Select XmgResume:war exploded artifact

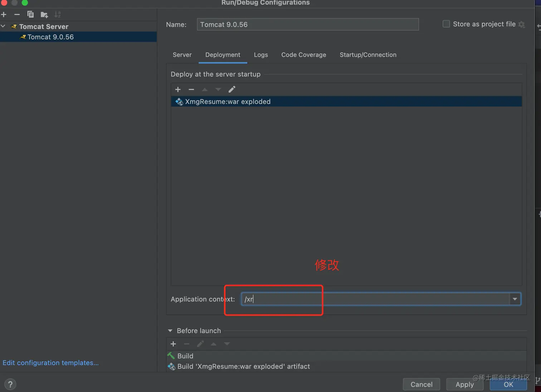tap(346, 102)
